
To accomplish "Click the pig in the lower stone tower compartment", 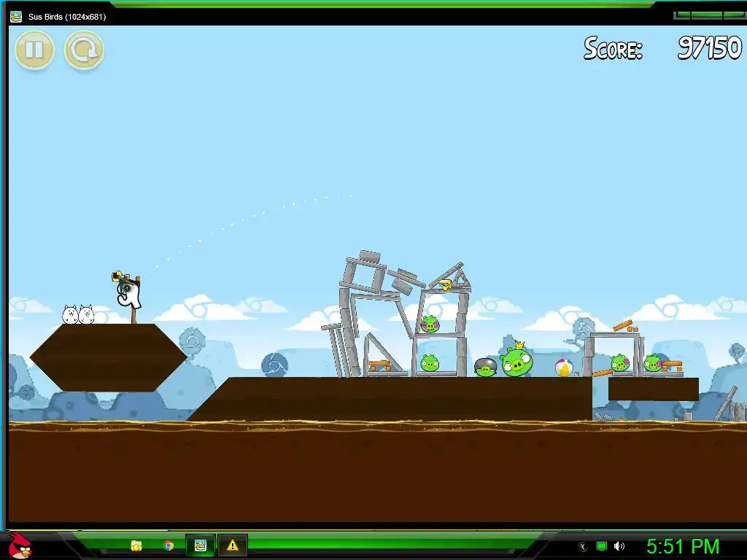I will point(429,363).
